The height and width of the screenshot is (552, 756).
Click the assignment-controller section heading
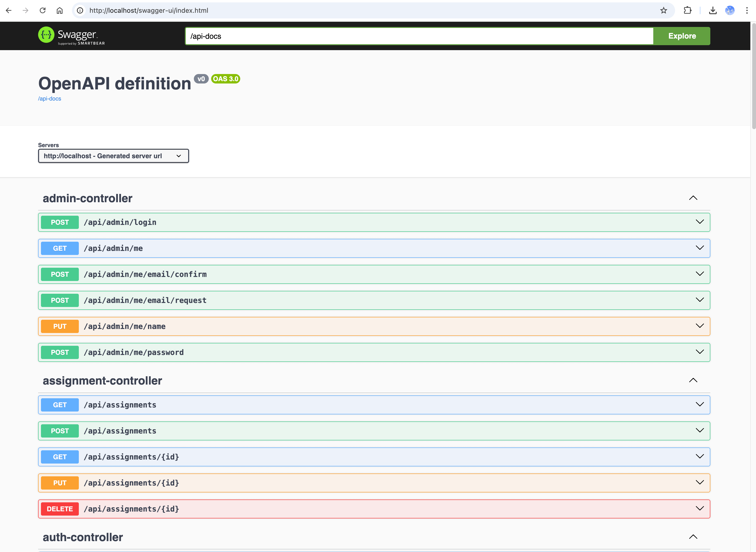tap(102, 381)
